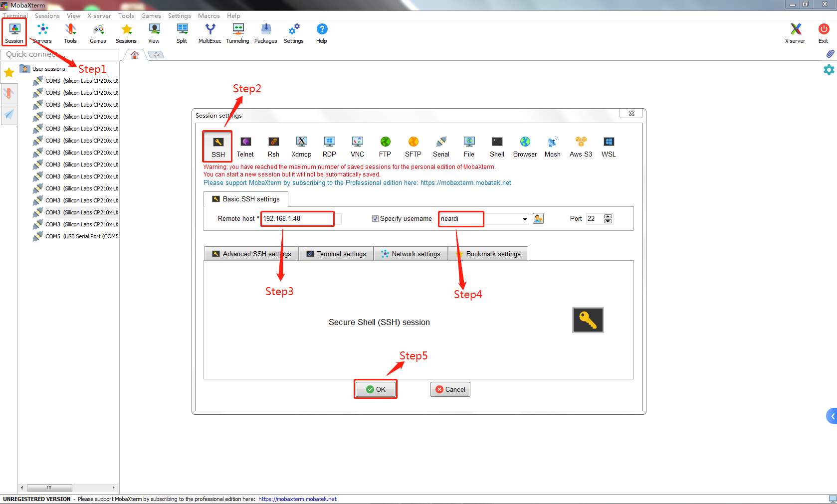This screenshot has height=504, width=837.
Task: Select the FTP session type
Action: tap(385, 147)
